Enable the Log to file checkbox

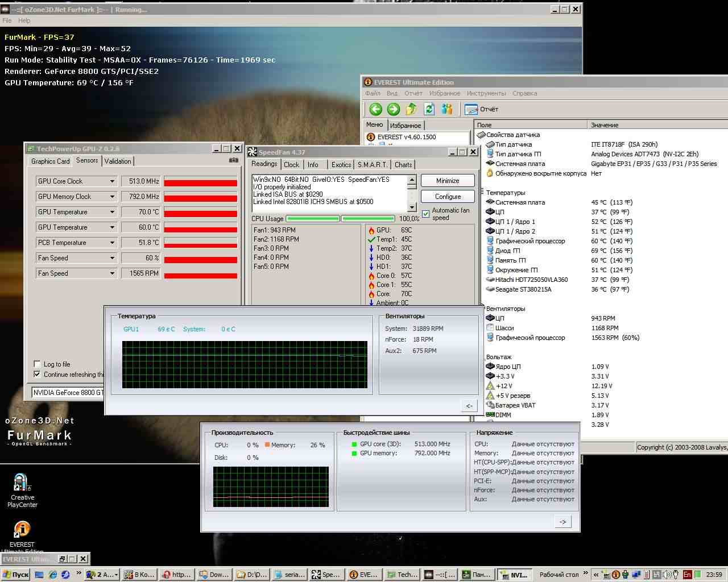(38, 364)
